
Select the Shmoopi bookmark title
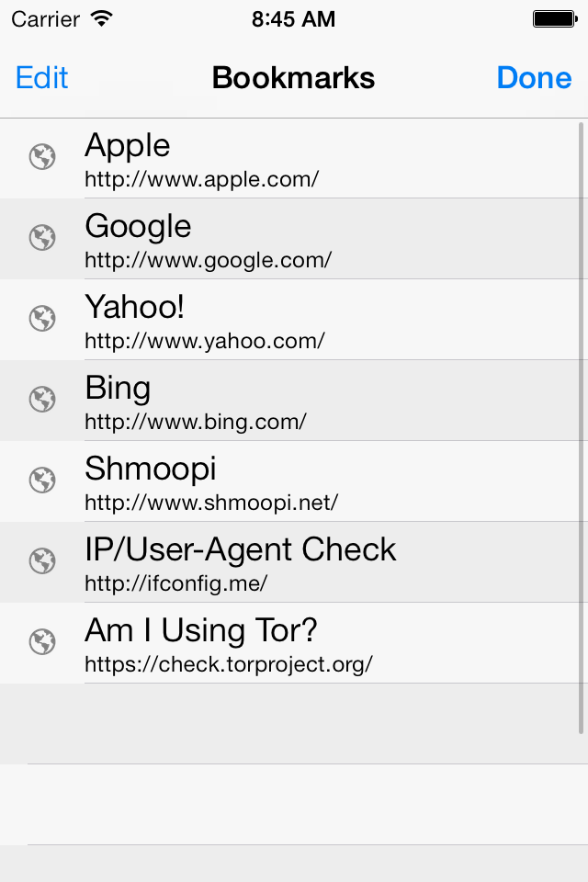click(151, 469)
